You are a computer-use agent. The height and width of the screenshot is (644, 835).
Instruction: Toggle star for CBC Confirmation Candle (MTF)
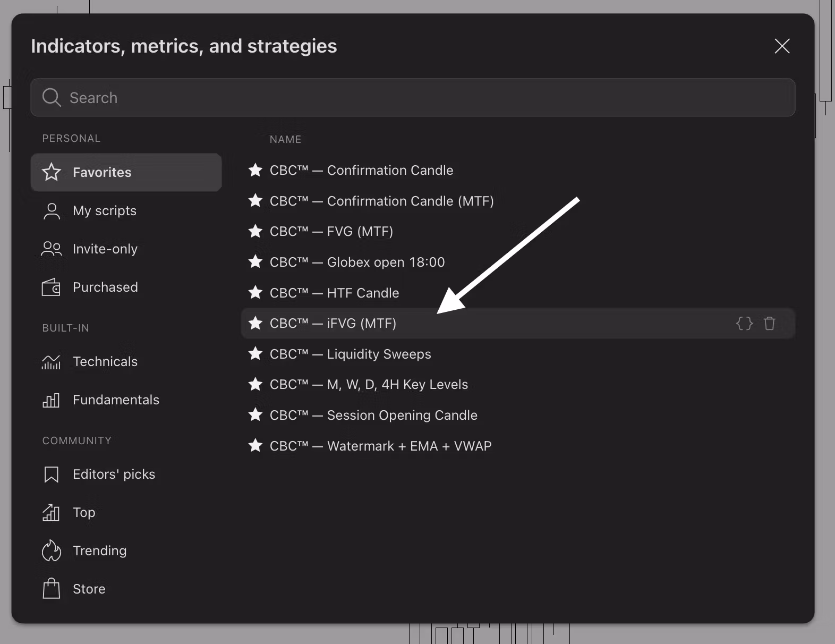click(x=255, y=201)
